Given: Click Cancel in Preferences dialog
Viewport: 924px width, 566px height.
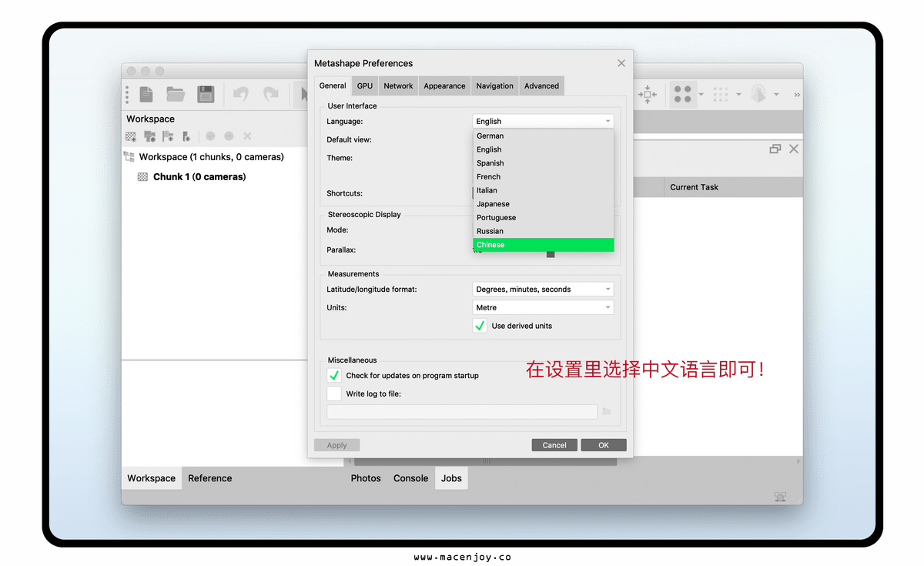Looking at the screenshot, I should tap(554, 445).
